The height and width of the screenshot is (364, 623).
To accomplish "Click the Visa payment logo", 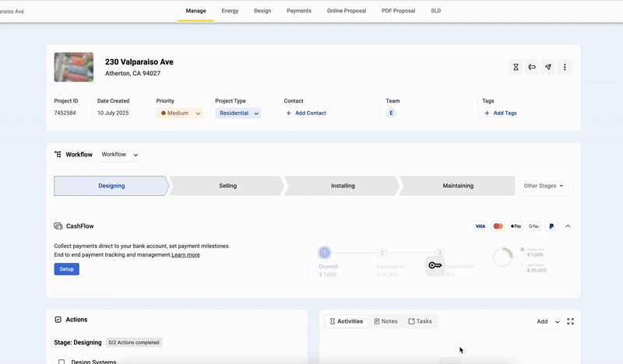I will pos(480,226).
